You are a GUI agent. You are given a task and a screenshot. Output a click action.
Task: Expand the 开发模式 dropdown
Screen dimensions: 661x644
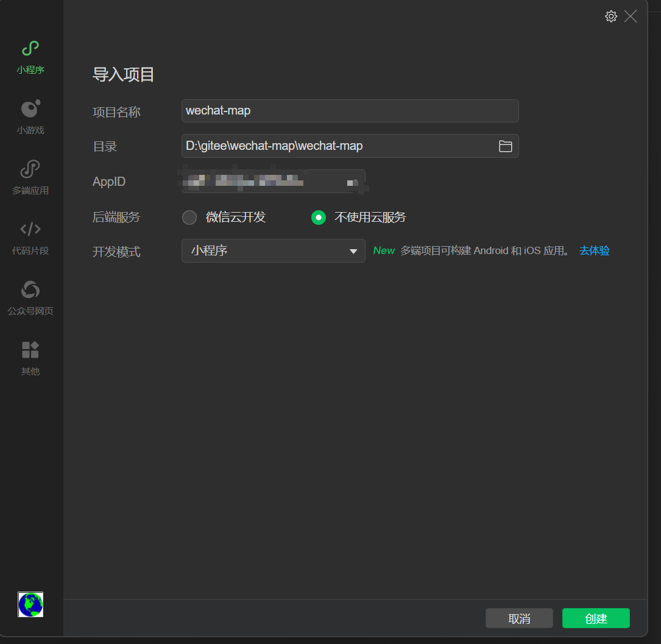click(273, 251)
